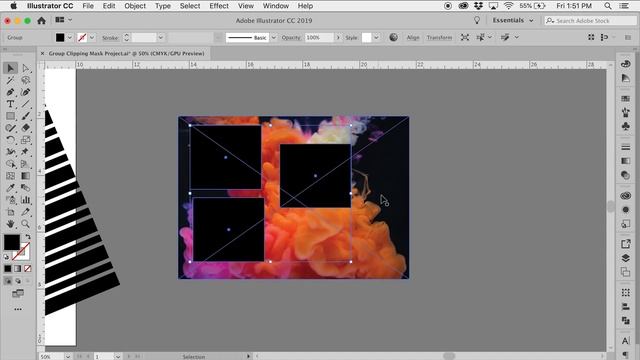Viewport: 640px width, 360px height.
Task: Open zoom level 50% dropdown
Action: coord(67,356)
